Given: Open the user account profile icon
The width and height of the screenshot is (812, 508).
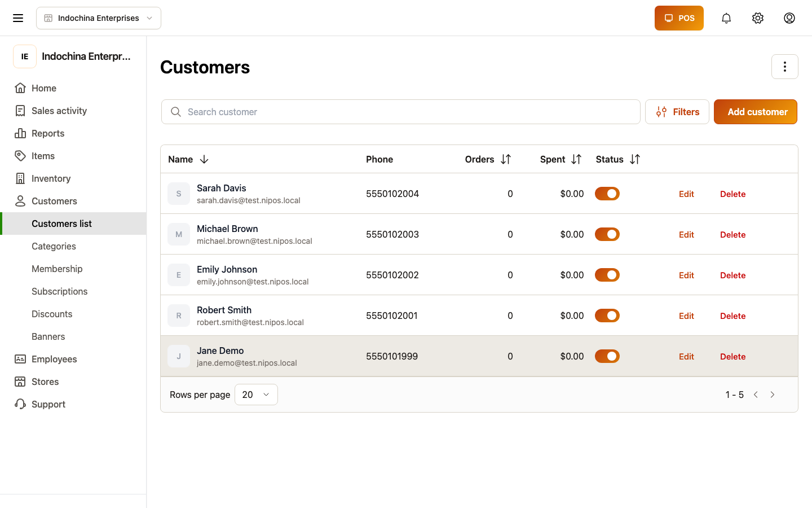Looking at the screenshot, I should [x=789, y=18].
